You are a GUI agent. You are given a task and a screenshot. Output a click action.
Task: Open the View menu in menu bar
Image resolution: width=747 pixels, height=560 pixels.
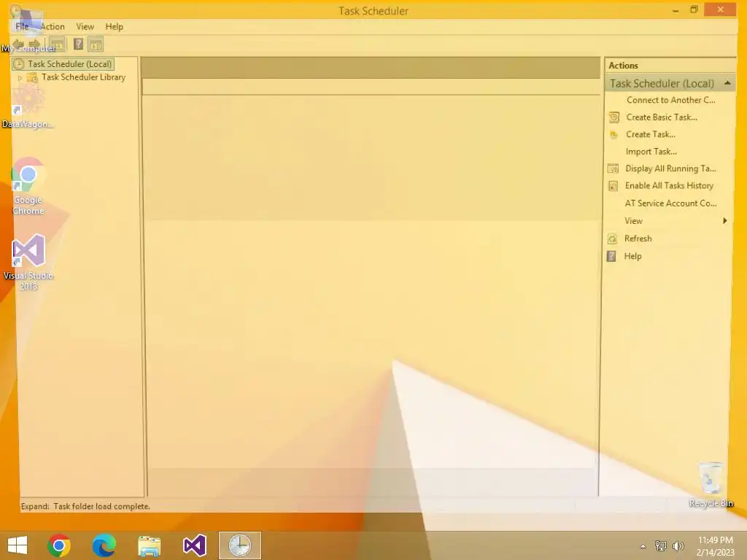[85, 27]
